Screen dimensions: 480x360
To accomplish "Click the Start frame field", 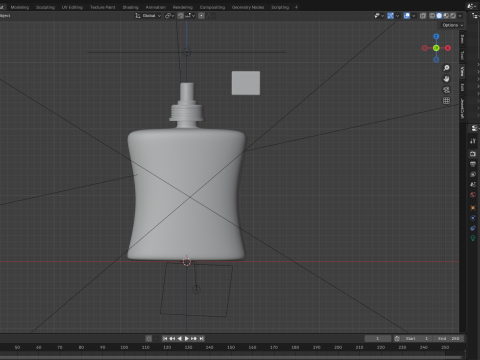I will [x=417, y=339].
